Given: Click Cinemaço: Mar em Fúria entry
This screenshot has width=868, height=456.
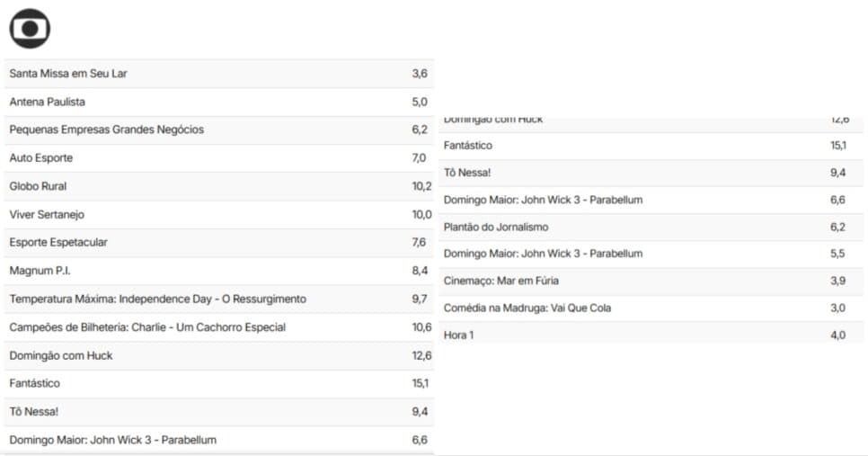Looking at the screenshot, I should click(651, 281).
